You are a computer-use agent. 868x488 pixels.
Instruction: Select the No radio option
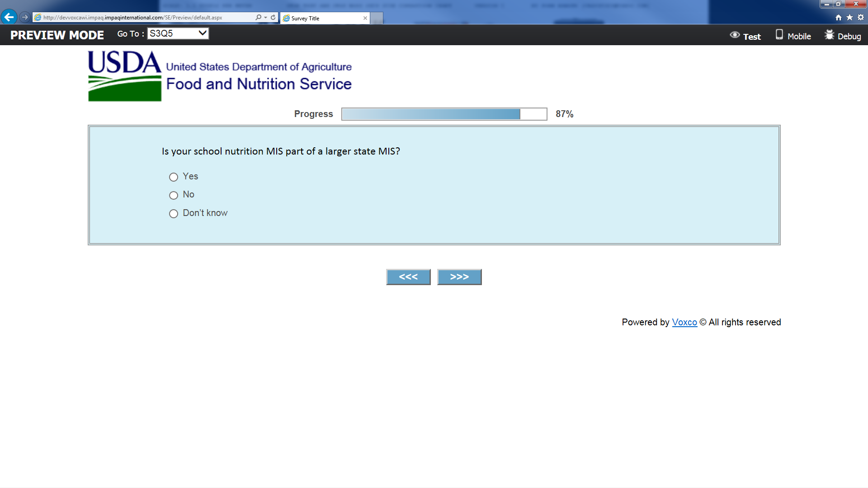point(174,195)
